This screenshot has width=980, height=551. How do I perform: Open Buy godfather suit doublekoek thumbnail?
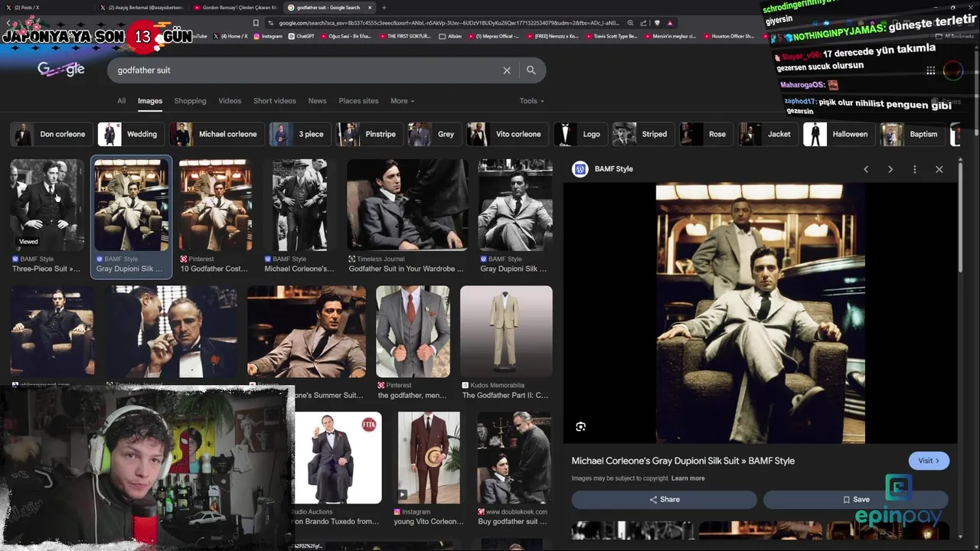(x=514, y=458)
